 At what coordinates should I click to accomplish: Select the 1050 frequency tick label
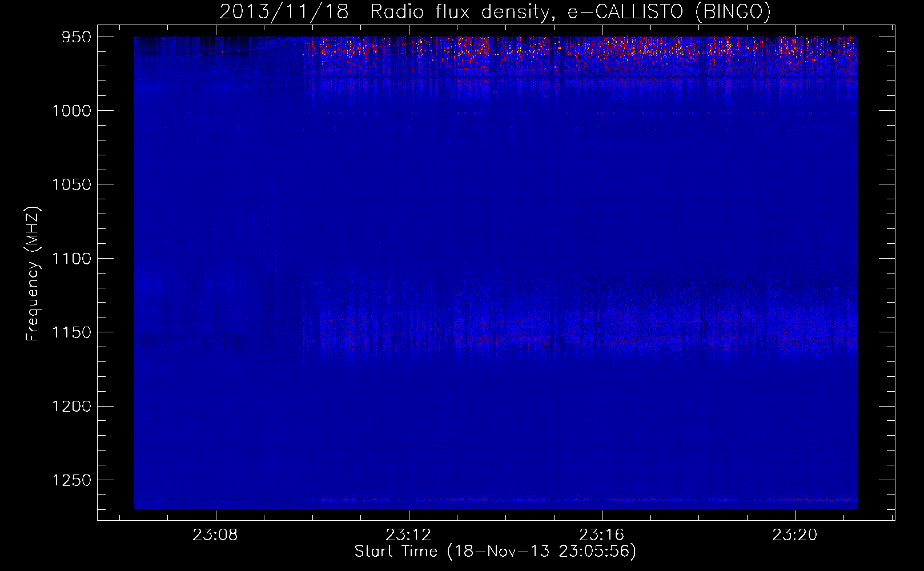point(71,184)
